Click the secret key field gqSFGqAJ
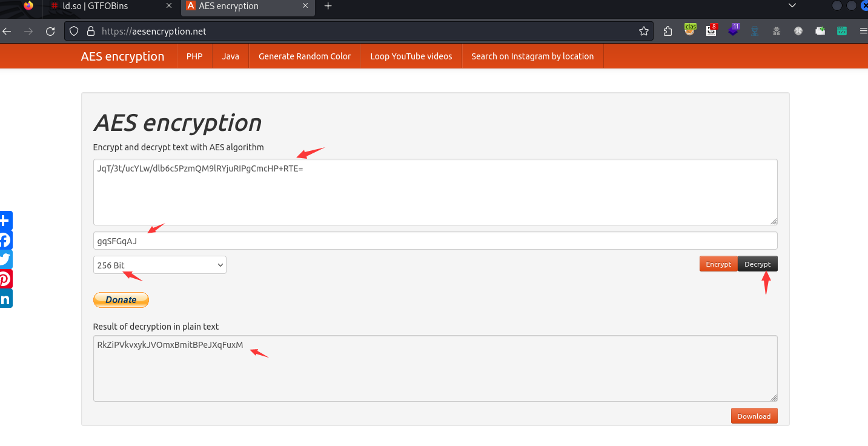Screen dimensions: 868x446 pos(436,241)
